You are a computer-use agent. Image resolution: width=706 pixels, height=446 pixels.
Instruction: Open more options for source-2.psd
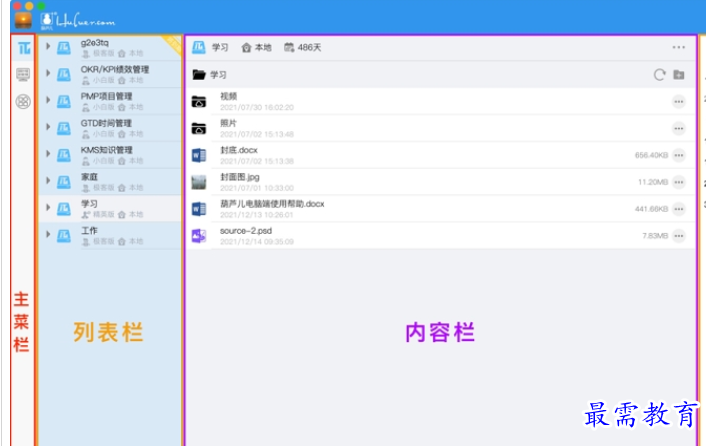tap(679, 236)
